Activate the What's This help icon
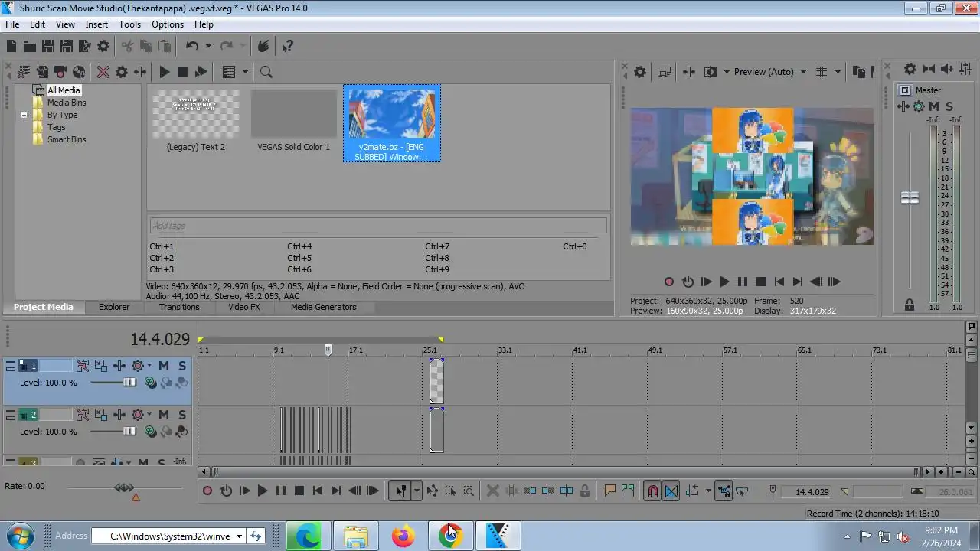This screenshot has height=551, width=980. click(x=288, y=46)
